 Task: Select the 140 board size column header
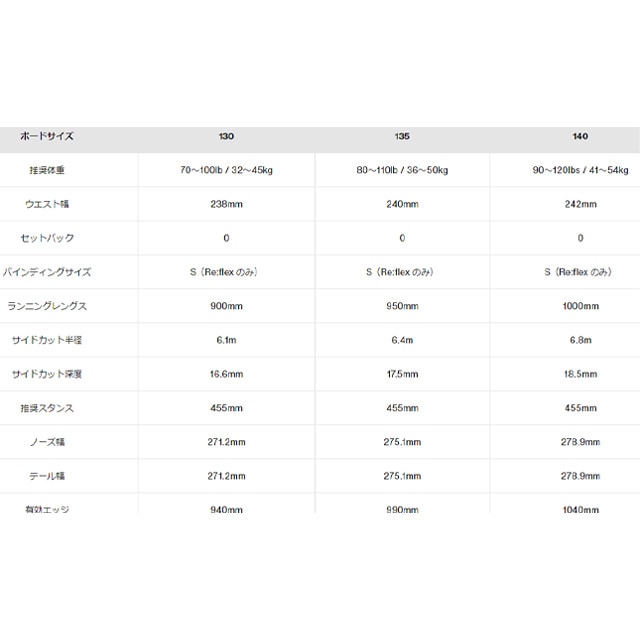point(580,135)
